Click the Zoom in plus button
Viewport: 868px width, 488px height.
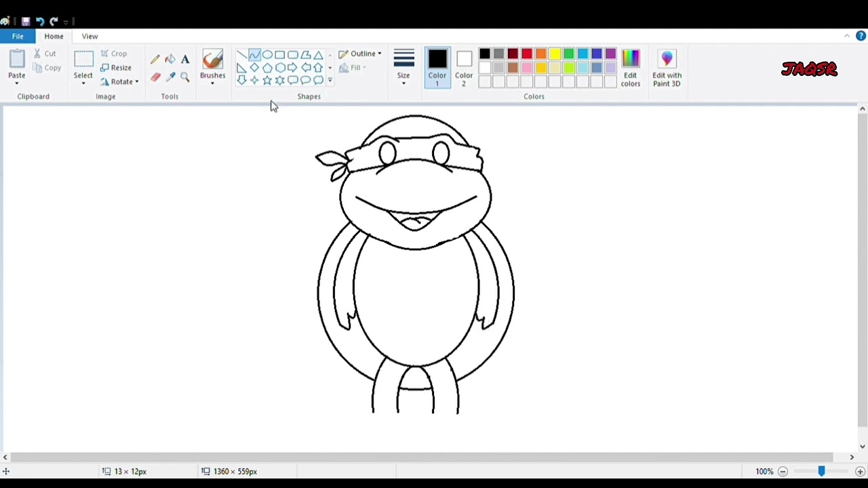(860, 472)
